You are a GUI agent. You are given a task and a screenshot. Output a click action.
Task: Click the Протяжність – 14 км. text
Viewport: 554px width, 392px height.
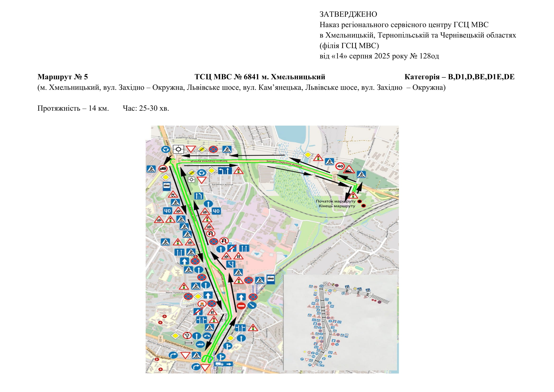pyautogui.click(x=73, y=108)
